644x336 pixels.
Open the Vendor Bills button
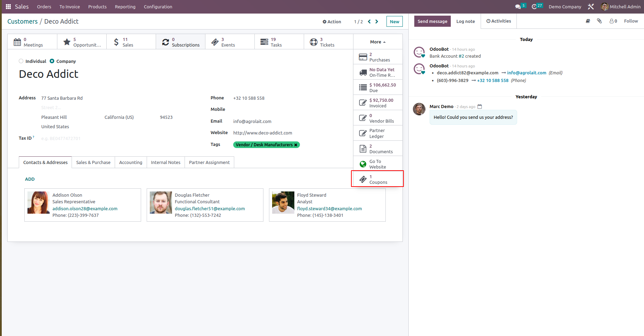378,118
